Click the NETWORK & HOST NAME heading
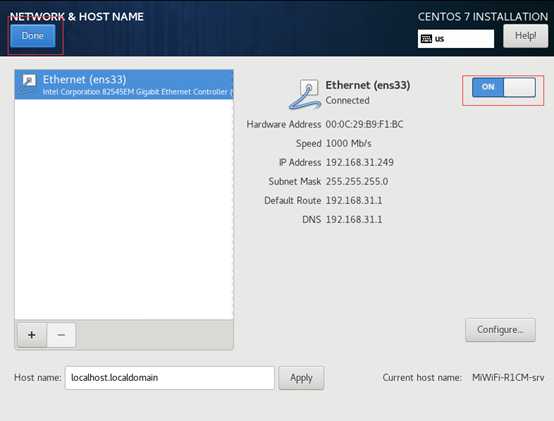This screenshot has width=554, height=421. point(77,17)
